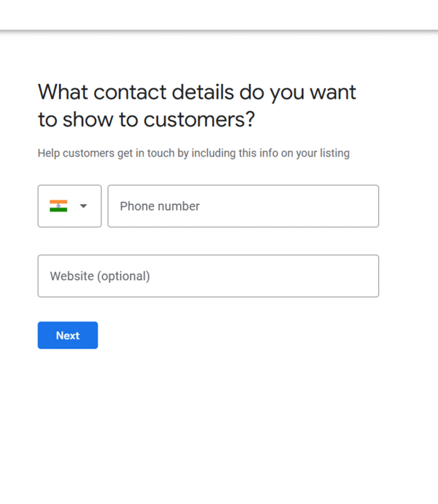Image resolution: width=438 pixels, height=504 pixels.
Task: Click the caret in the flag box
Action: (x=83, y=206)
